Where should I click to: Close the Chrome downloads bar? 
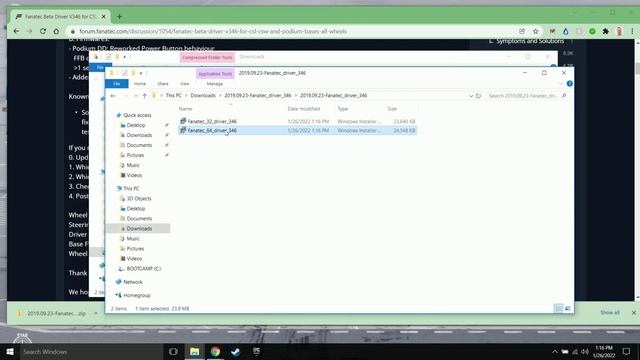tap(633, 313)
